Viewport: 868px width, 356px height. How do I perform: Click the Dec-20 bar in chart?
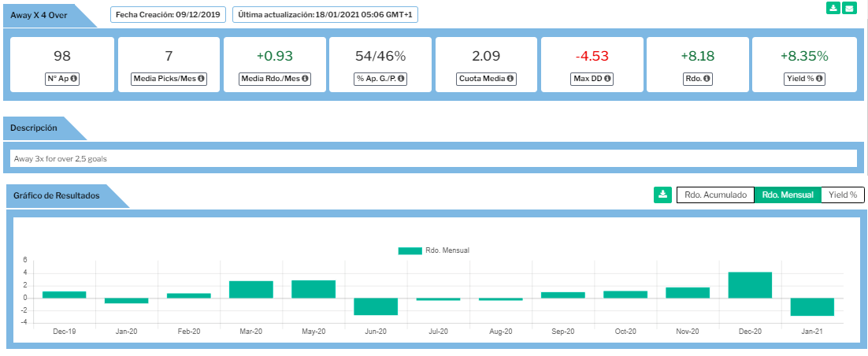[750, 285]
